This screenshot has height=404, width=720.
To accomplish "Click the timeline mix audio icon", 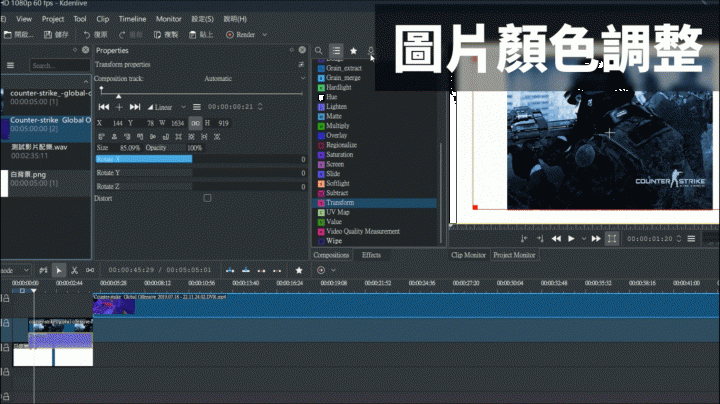I will click(x=43, y=270).
